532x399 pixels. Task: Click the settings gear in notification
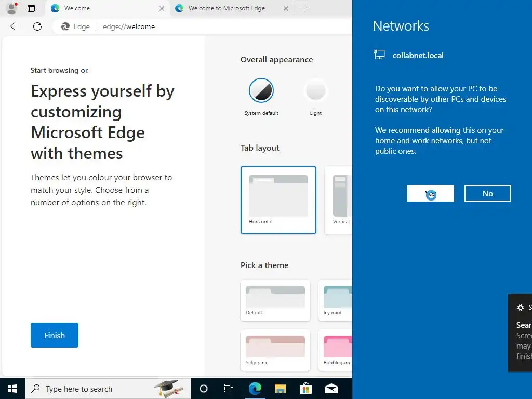pos(521,308)
